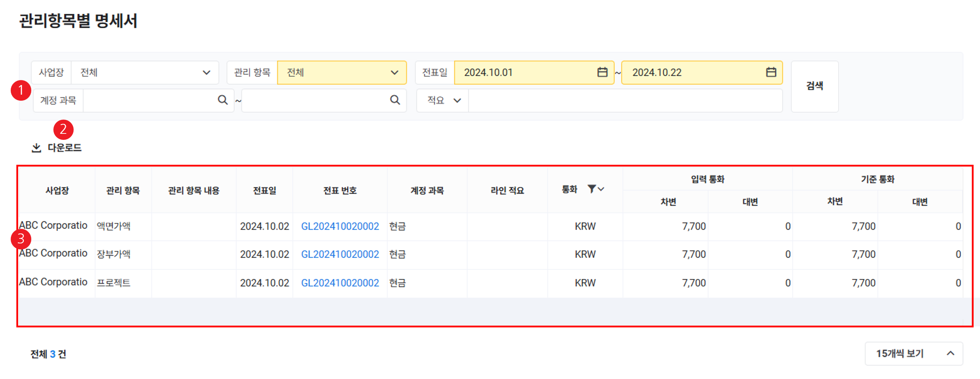Click the first 계정 과목 search magnifier icon

coord(223,100)
